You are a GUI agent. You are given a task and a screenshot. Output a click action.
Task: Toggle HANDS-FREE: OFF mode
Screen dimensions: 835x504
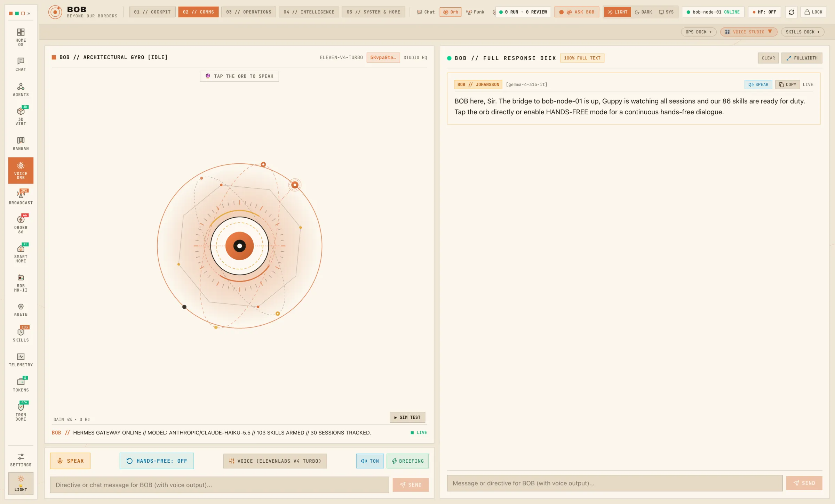point(157,461)
